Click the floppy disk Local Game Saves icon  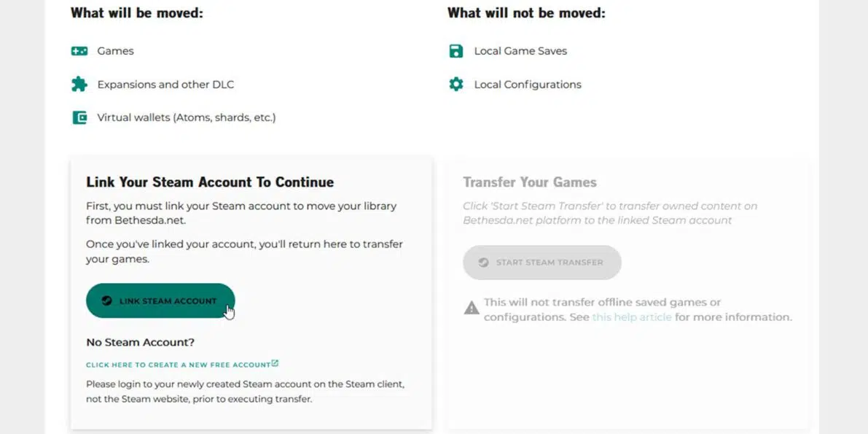(x=456, y=51)
